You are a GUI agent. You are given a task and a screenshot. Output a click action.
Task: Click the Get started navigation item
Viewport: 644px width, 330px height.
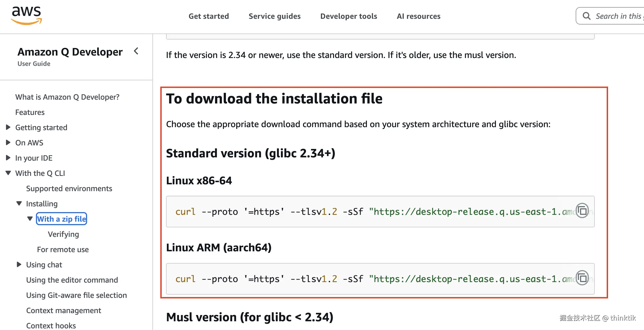[208, 16]
